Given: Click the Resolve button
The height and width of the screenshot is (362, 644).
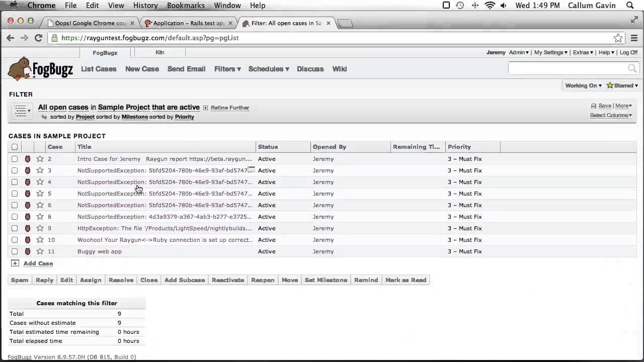Looking at the screenshot, I should pos(121,280).
